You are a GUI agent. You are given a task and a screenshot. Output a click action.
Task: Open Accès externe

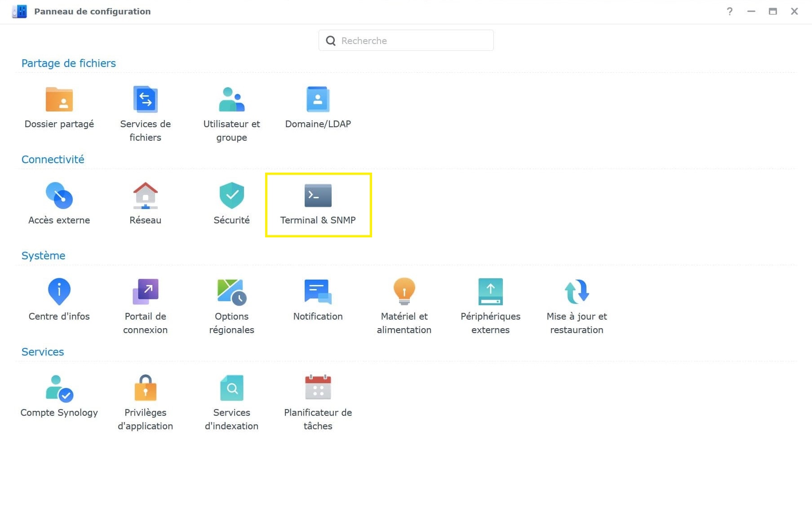(59, 196)
